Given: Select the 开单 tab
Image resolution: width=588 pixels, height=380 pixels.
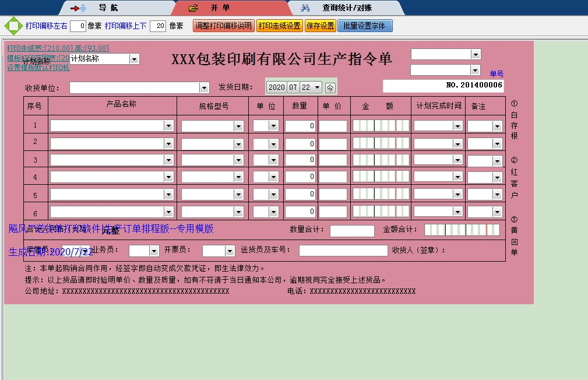Looking at the screenshot, I should pyautogui.click(x=220, y=8).
